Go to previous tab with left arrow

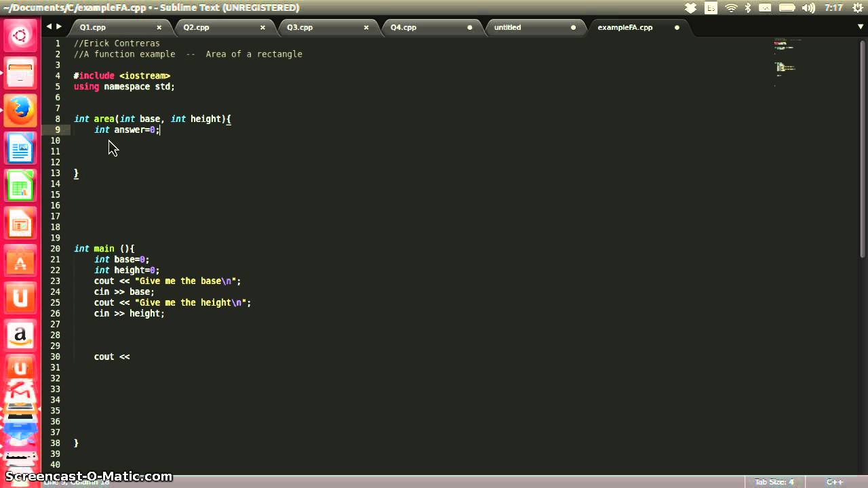click(x=49, y=26)
